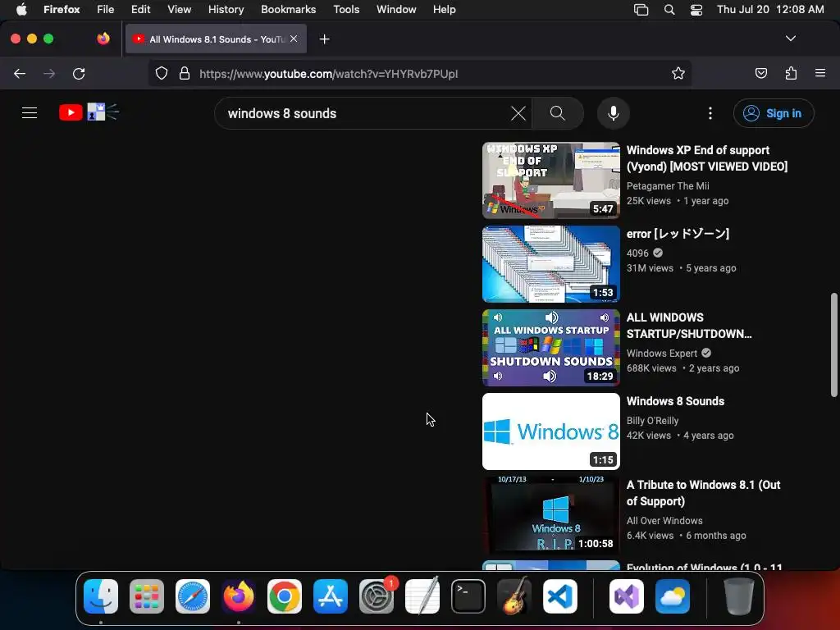The width and height of the screenshot is (840, 630).
Task: View site security lock information
Action: 185,73
